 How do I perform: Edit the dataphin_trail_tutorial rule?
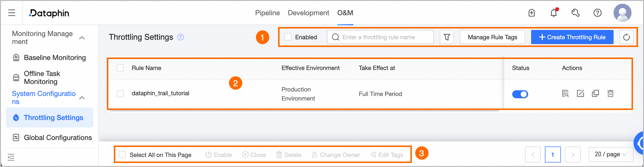(580, 94)
